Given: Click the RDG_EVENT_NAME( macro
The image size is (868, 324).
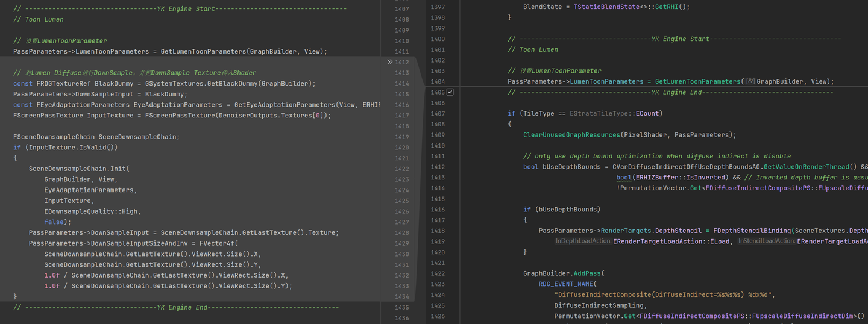Looking at the screenshot, I should (568, 284).
